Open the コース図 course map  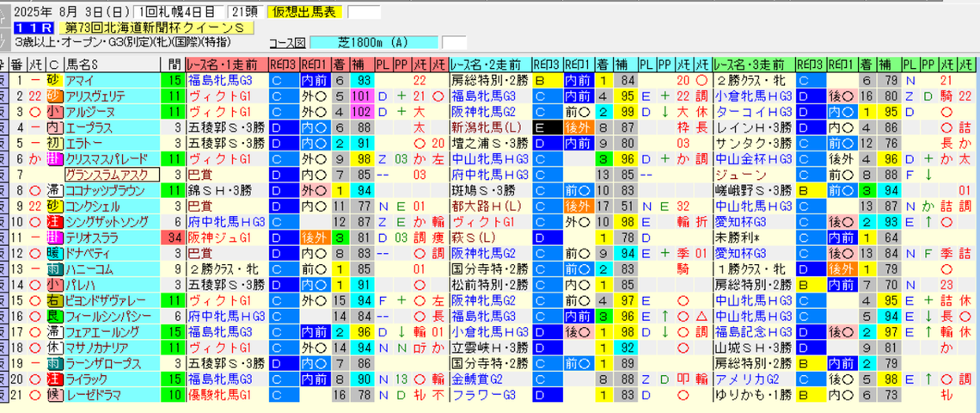click(x=287, y=42)
